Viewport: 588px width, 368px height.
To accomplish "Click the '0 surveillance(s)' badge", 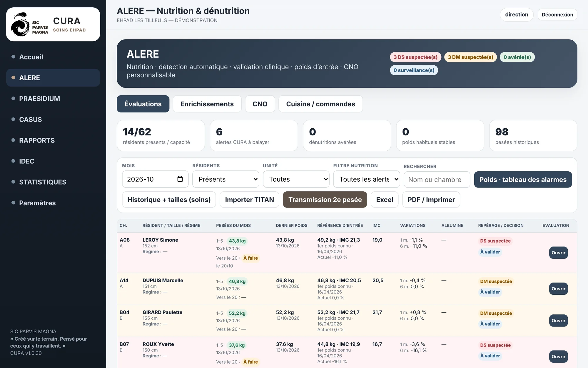I will [x=414, y=70].
